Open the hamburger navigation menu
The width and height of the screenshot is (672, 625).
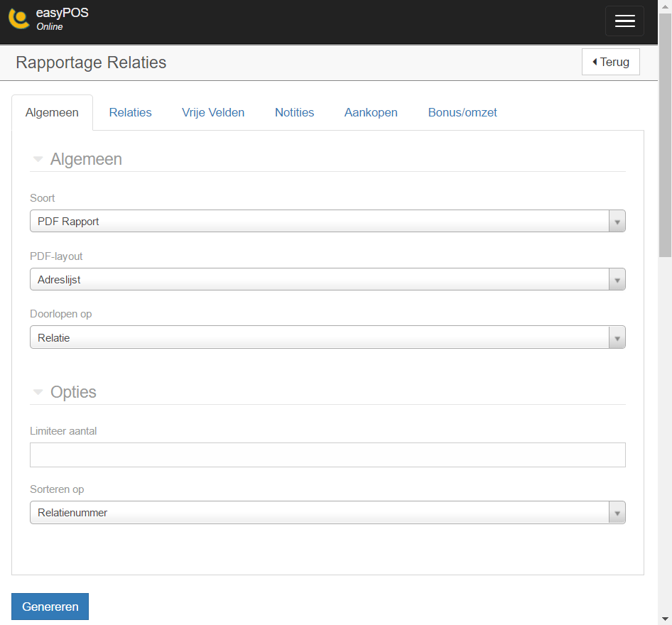[x=624, y=21]
